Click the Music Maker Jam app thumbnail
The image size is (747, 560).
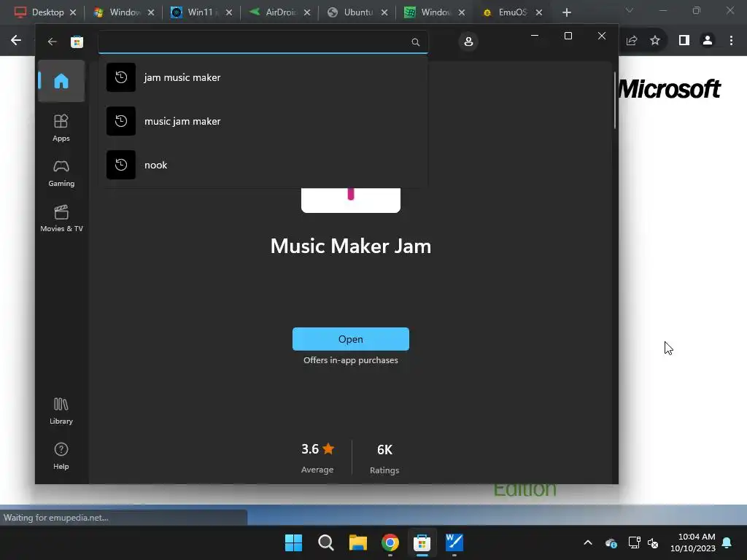(351, 200)
